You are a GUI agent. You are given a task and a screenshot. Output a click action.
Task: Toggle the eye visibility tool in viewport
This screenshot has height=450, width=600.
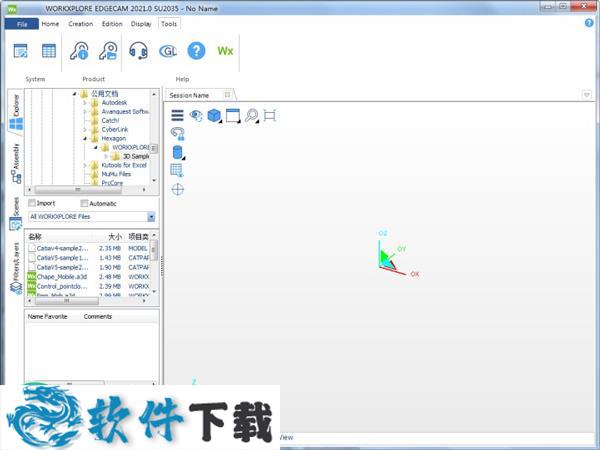click(x=196, y=115)
